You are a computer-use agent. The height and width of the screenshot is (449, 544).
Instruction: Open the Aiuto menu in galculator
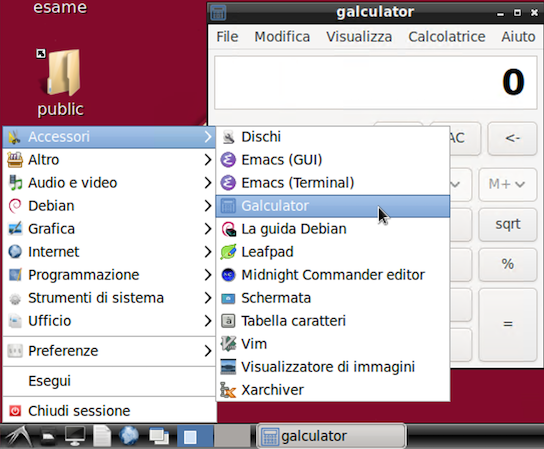click(x=518, y=37)
